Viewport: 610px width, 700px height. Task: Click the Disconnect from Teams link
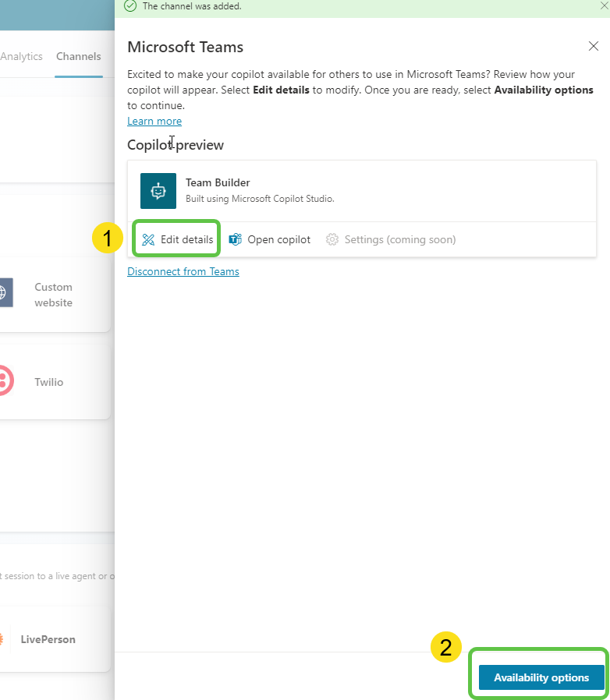pos(183,271)
